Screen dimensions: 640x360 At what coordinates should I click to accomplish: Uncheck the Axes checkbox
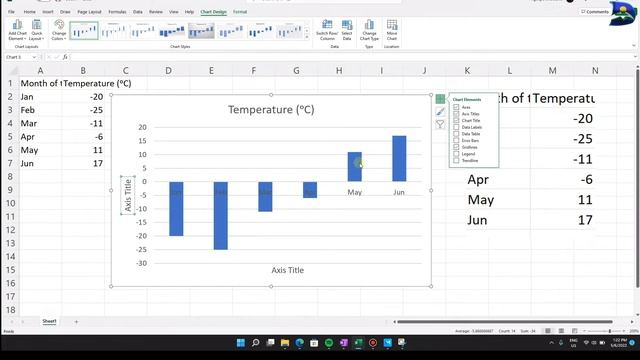pyautogui.click(x=456, y=107)
